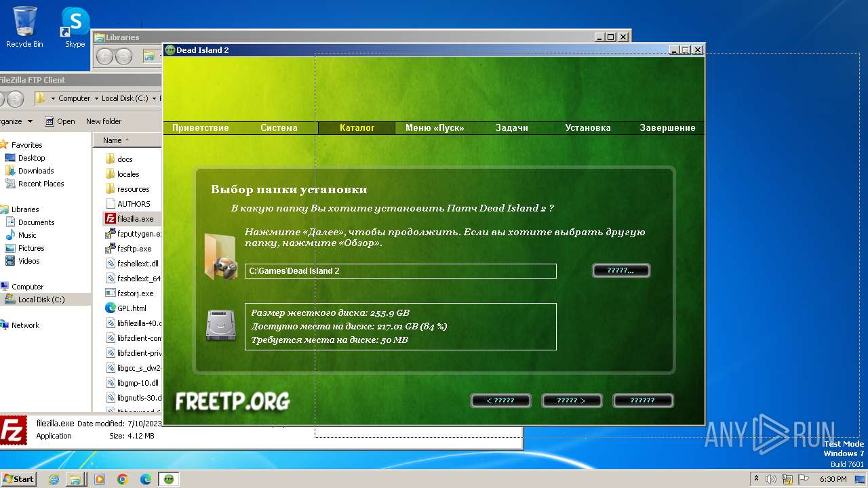Click the network icon in the system tray
Viewport: 868px width, 488px height.
tap(787, 479)
